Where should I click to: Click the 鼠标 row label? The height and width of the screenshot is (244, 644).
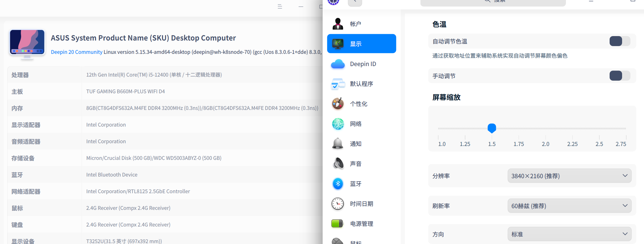point(17,208)
